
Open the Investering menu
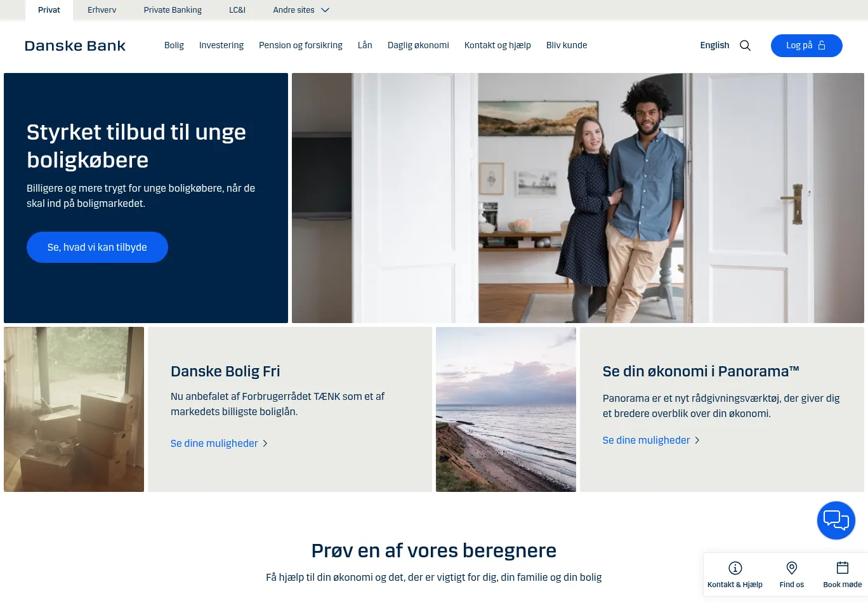coord(221,46)
